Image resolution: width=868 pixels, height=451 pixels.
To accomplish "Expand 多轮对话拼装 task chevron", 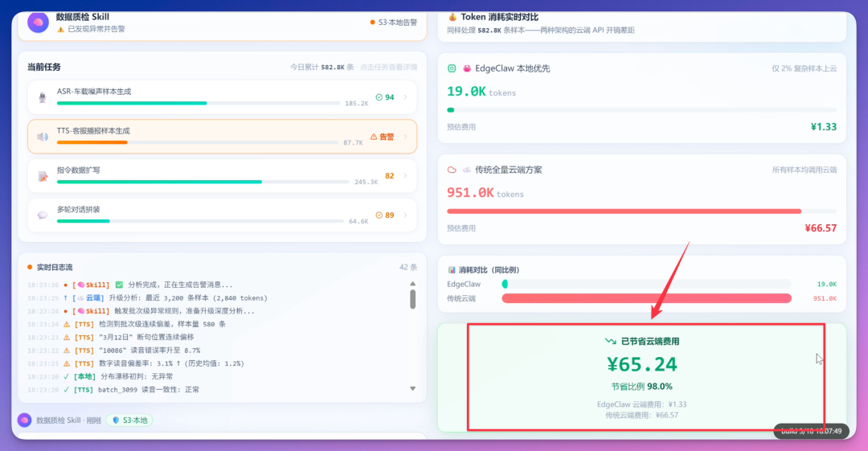I will [x=406, y=215].
